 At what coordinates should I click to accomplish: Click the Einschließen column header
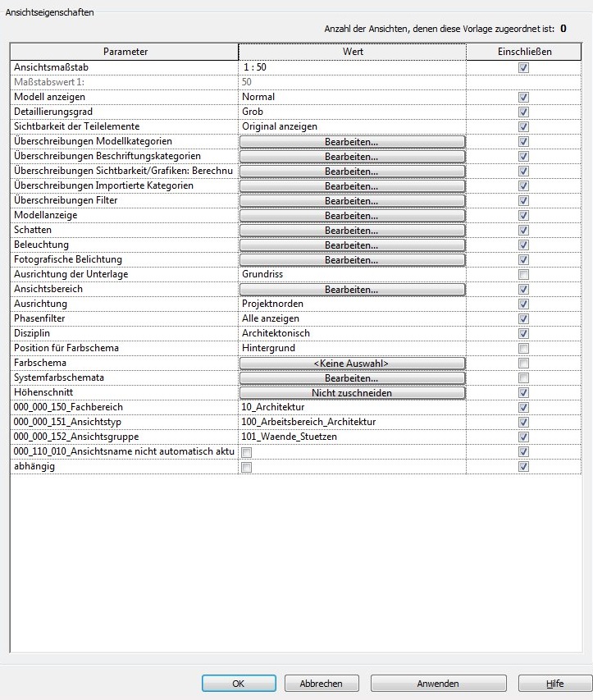pyautogui.click(x=523, y=52)
